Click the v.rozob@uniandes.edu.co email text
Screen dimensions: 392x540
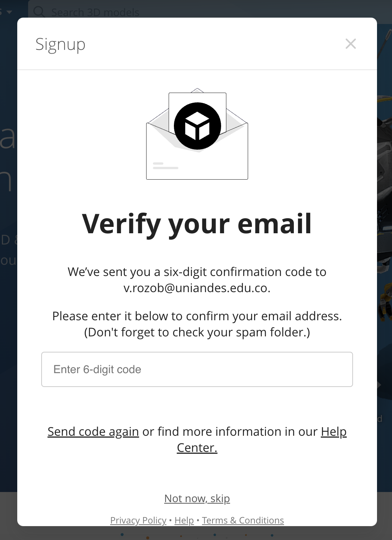[197, 288]
